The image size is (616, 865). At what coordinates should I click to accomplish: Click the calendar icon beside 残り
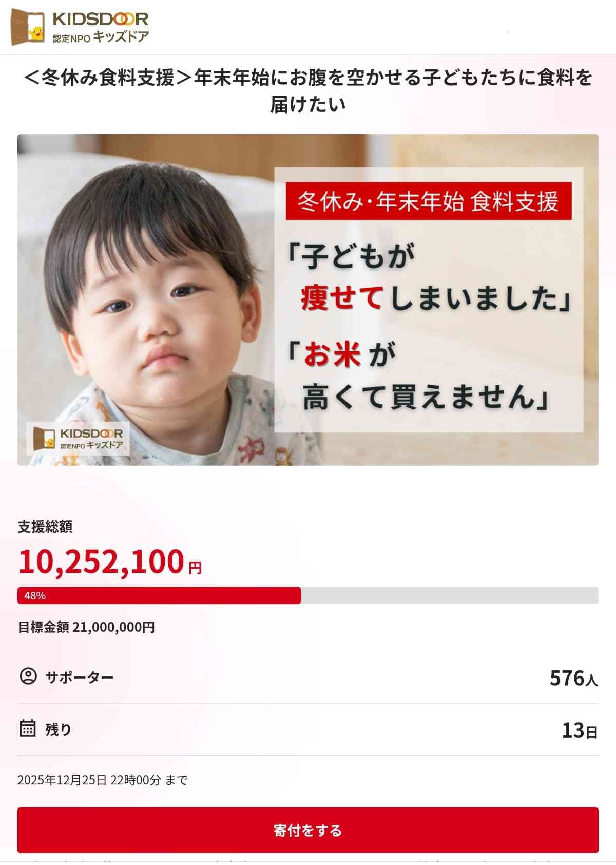[28, 728]
